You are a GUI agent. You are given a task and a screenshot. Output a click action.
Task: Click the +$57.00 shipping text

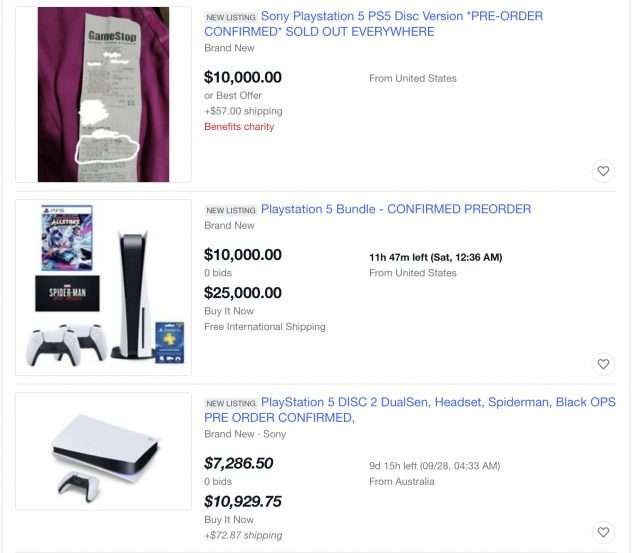point(243,111)
